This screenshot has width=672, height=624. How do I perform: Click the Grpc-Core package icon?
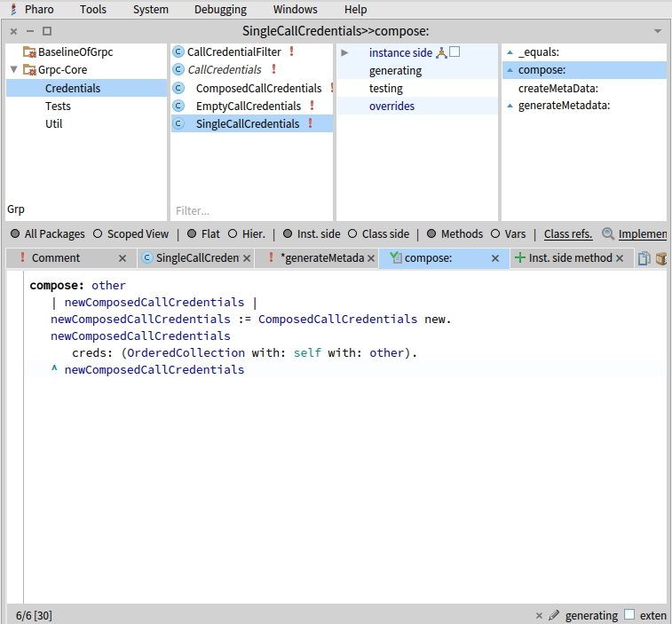tap(29, 70)
